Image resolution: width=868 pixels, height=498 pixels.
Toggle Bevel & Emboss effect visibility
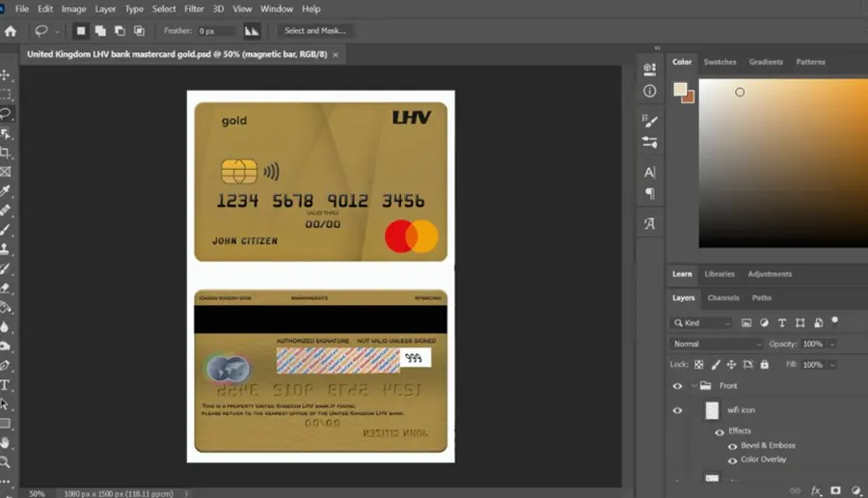732,446
